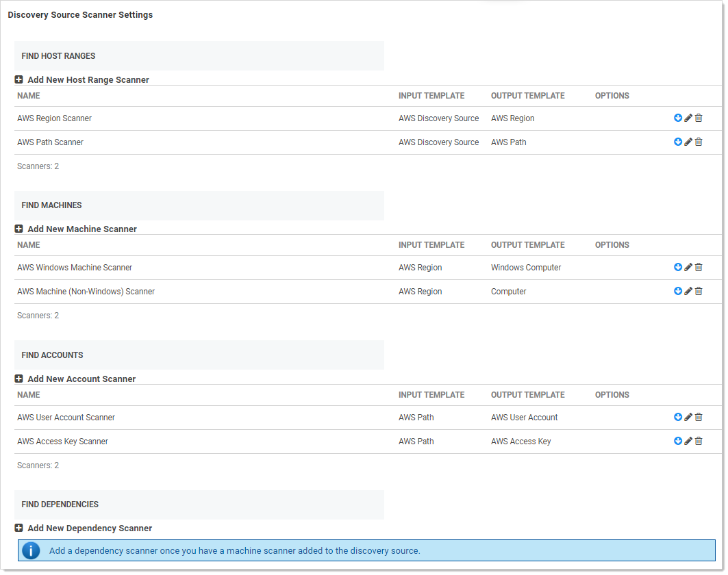The image size is (728, 575).
Task: Delete AWS Machine (Non-Windows) Scanner trash icon
Action: click(699, 292)
